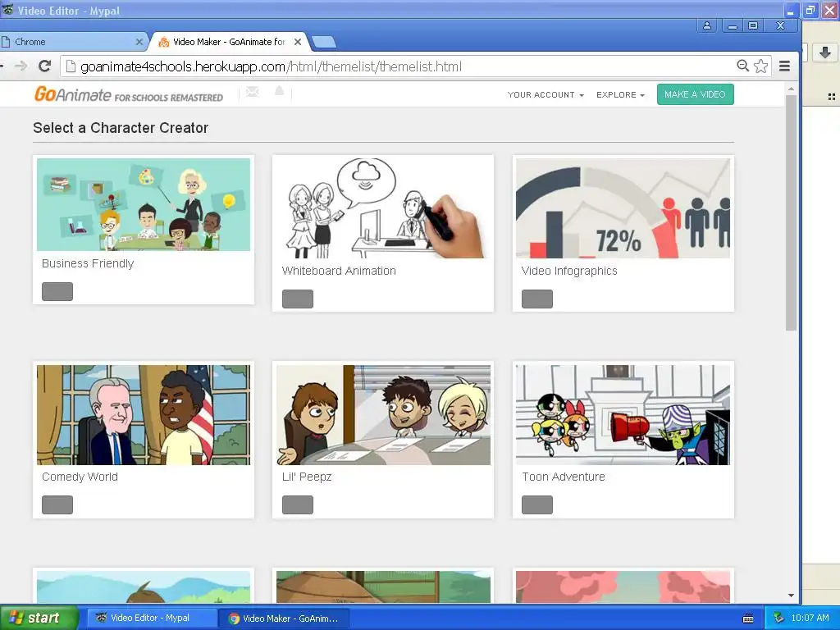Image resolution: width=840 pixels, height=630 pixels.
Task: Click the scrollbar up arrow
Action: pyautogui.click(x=791, y=89)
